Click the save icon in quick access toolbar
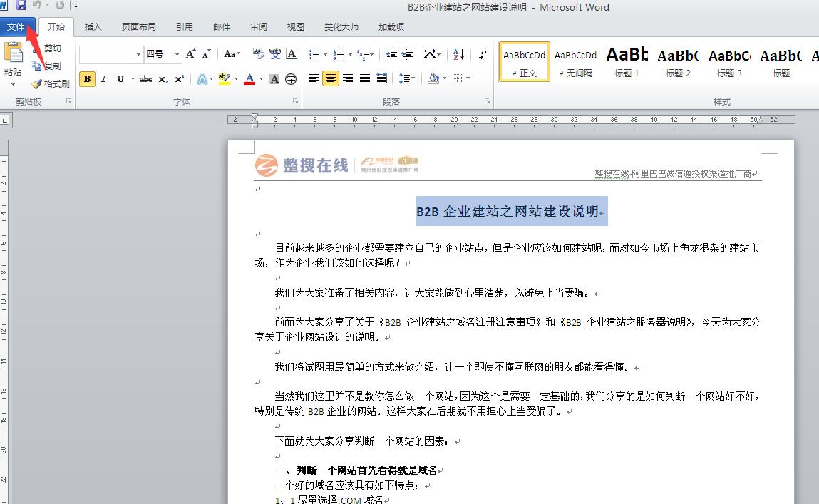The image size is (819, 504). pos(21,6)
